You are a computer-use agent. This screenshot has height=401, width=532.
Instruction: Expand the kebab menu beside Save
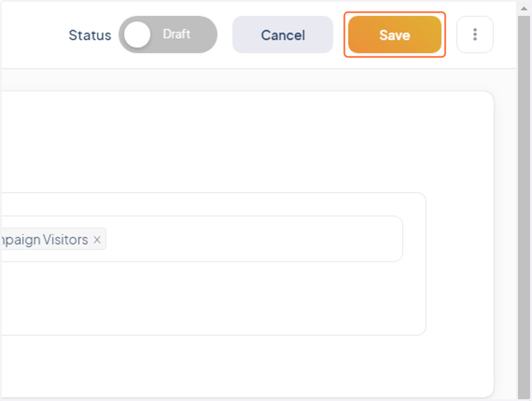[475, 35]
